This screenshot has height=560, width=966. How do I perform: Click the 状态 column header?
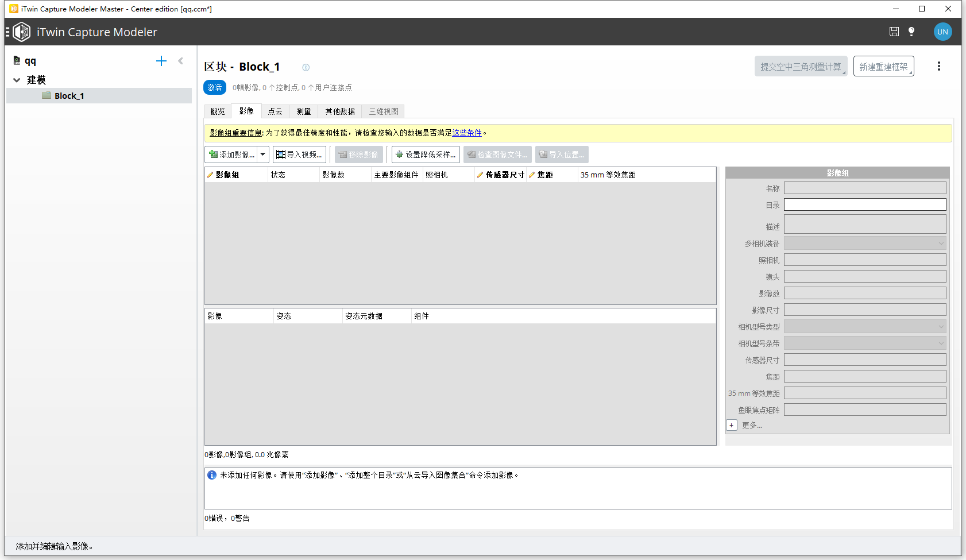point(293,175)
